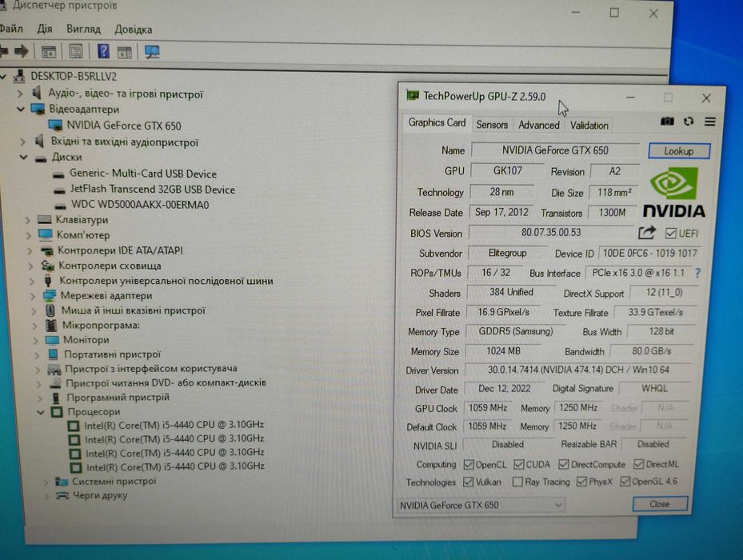Click the Driver Version field
743x560 pixels.
578,370
